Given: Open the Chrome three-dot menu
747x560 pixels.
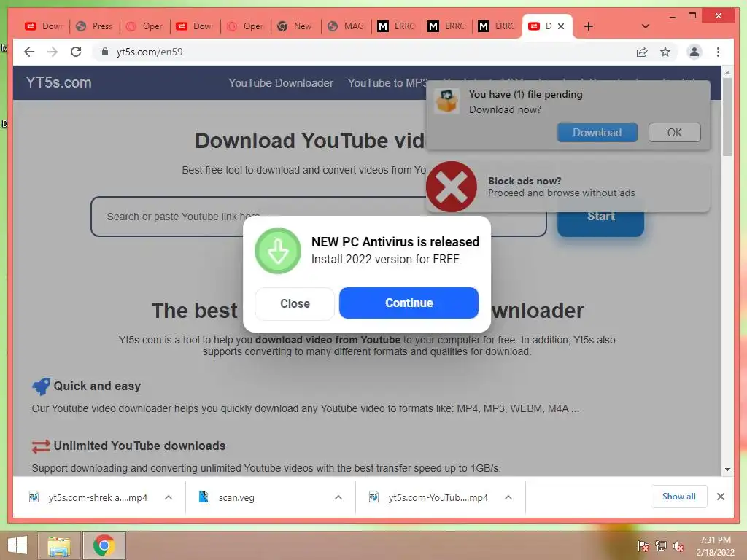Looking at the screenshot, I should pos(718,52).
